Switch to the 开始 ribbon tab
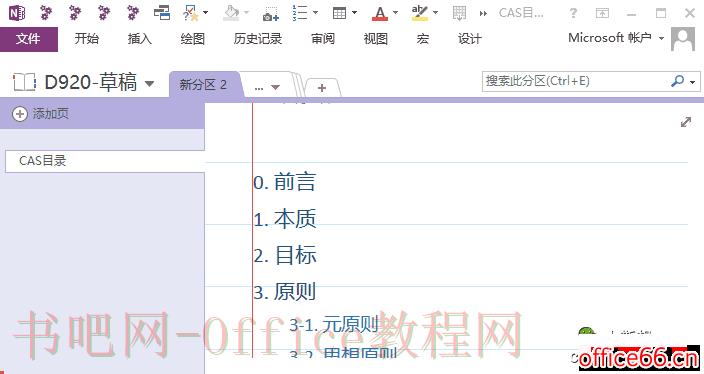Screen dimensions: 704x374 tap(87, 39)
